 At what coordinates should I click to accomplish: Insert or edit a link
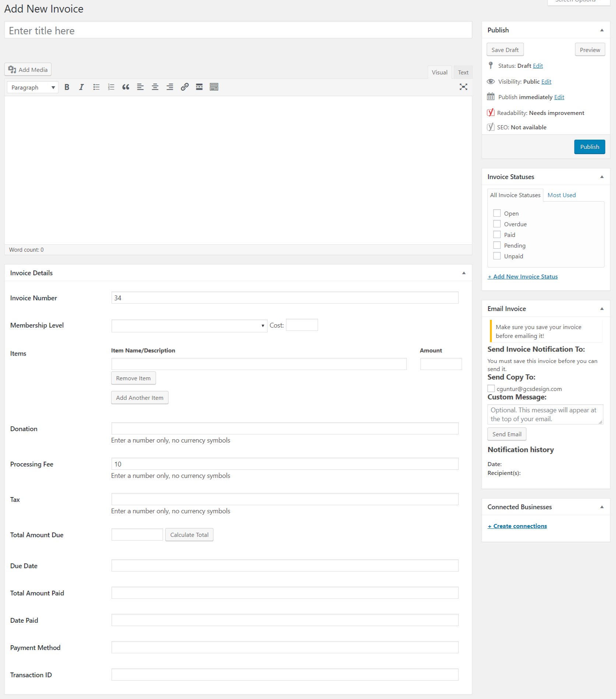(x=184, y=87)
